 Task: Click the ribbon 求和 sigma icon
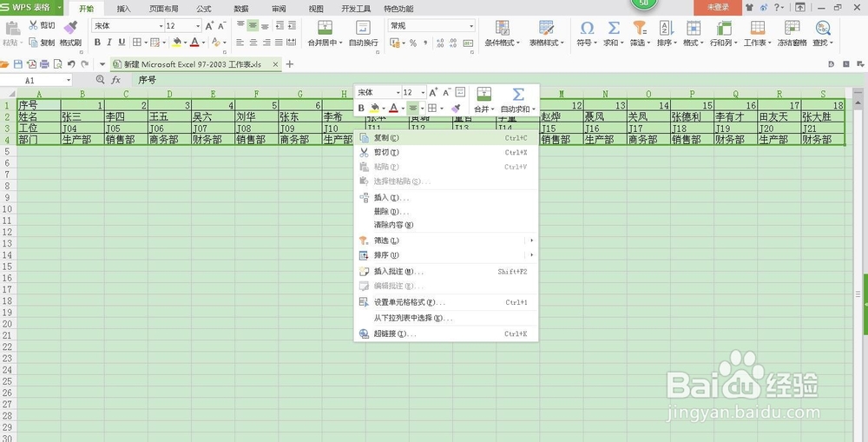614,29
